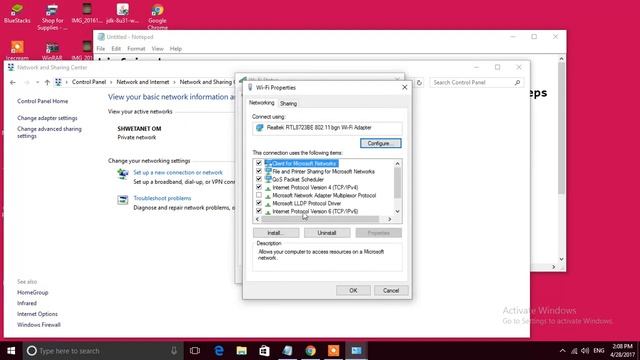Click volume icon in system tray

tap(585, 351)
